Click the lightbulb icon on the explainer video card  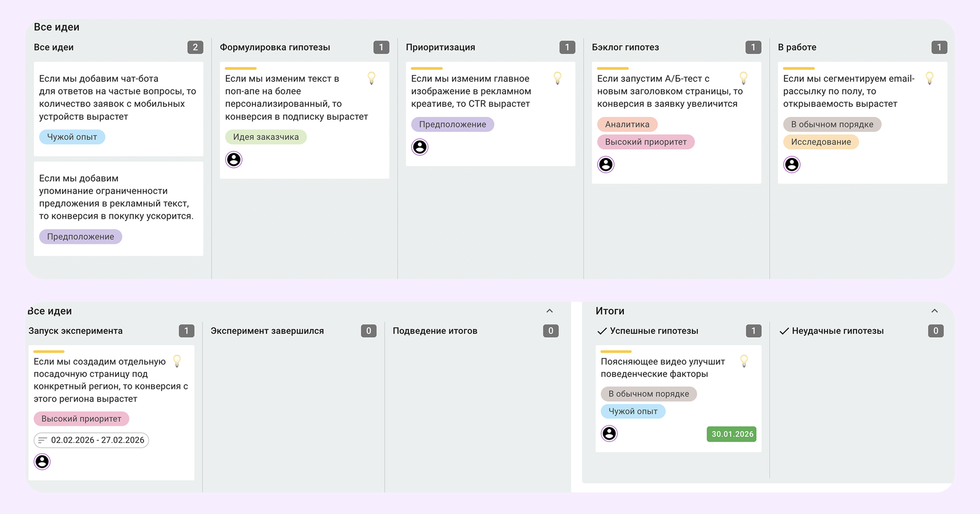[744, 361]
